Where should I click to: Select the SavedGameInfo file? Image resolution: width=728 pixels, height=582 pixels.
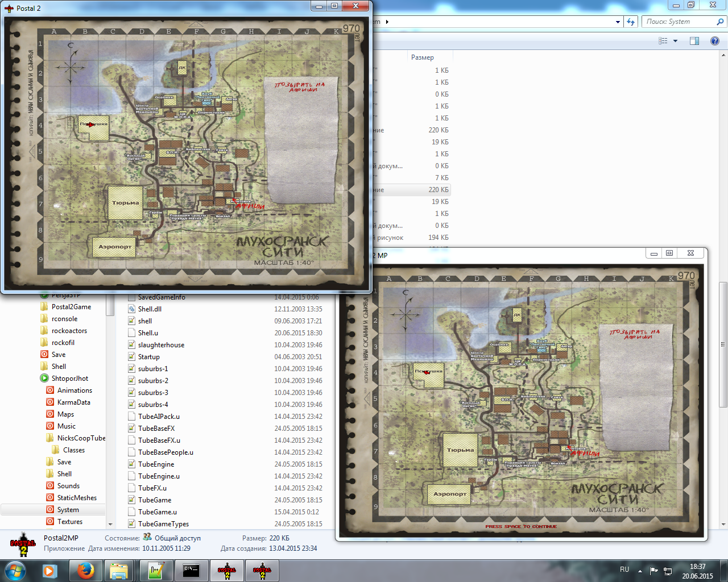pos(162,297)
